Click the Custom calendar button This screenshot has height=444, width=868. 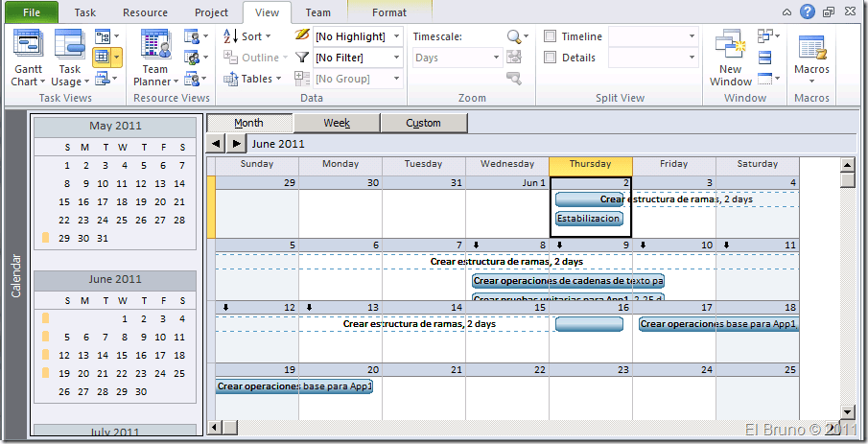tap(423, 123)
